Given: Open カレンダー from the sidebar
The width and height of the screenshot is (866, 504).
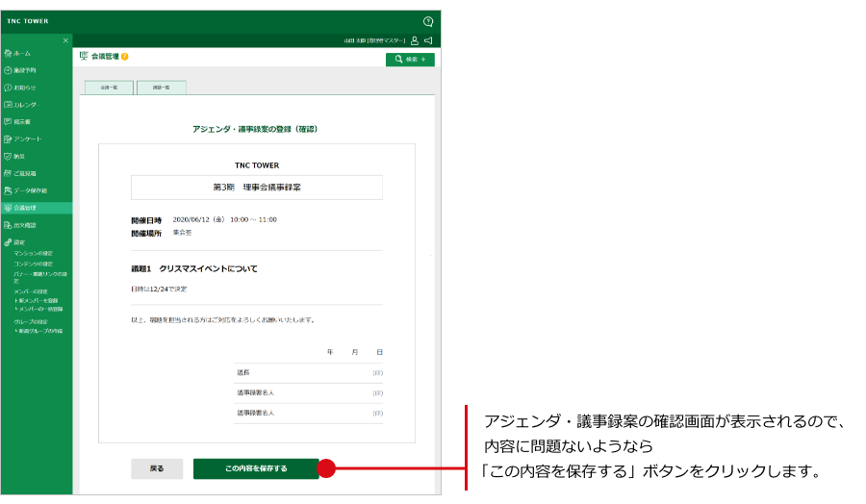Looking at the screenshot, I should click(x=26, y=104).
